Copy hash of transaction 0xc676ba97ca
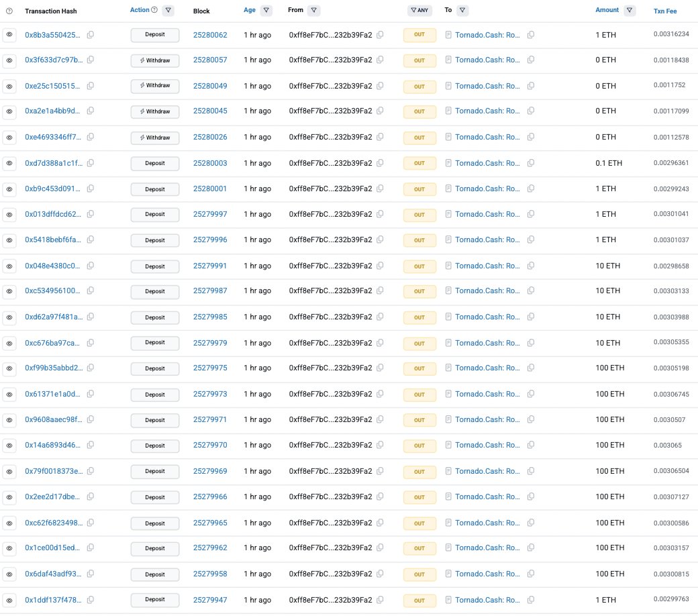698x616 pixels. pyautogui.click(x=91, y=343)
